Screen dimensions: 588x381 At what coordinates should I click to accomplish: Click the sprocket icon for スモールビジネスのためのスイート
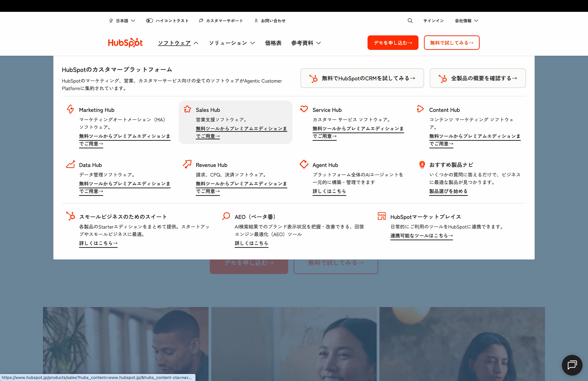click(70, 216)
